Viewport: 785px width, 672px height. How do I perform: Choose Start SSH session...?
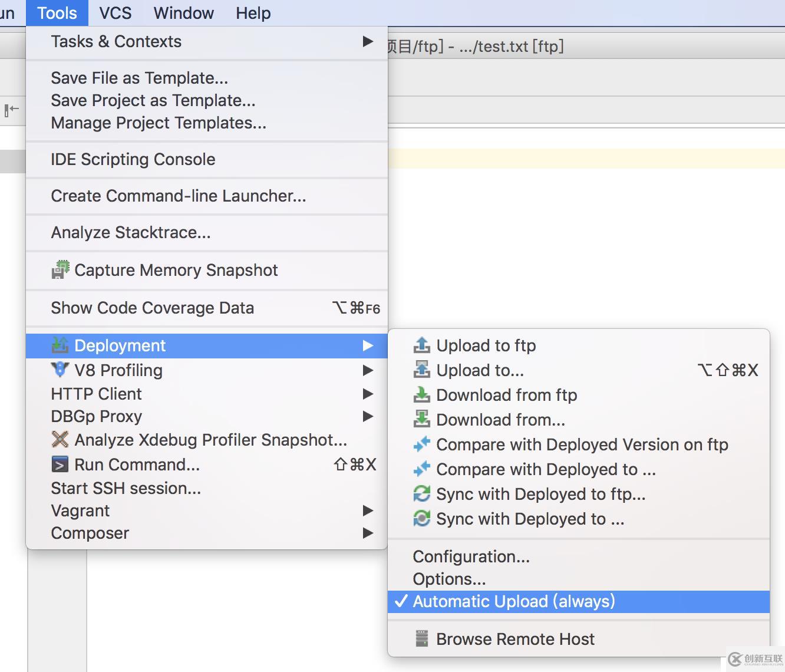pos(126,488)
